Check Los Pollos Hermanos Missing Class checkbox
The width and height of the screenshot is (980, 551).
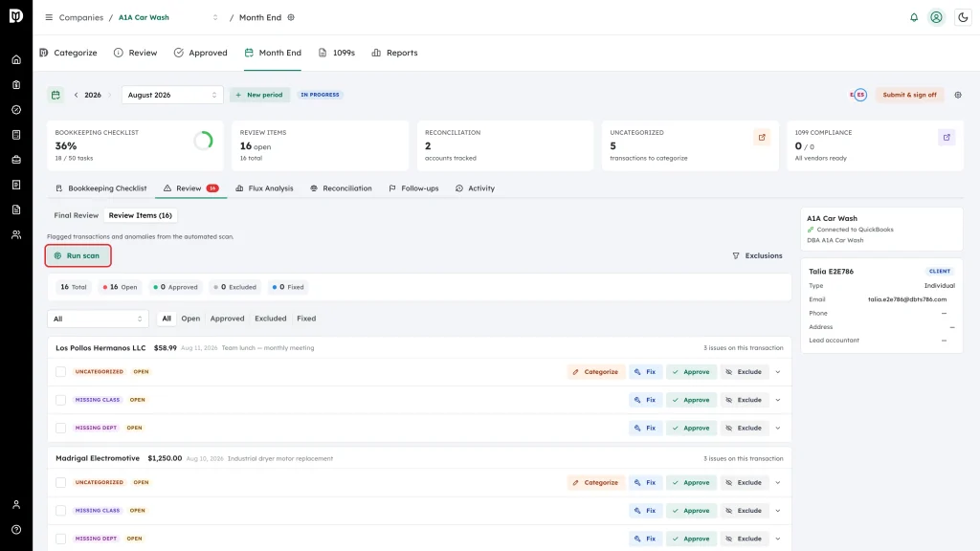click(x=60, y=400)
